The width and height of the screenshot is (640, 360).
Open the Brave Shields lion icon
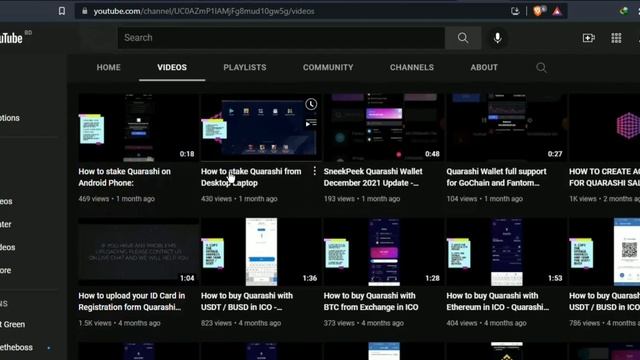coord(538,11)
